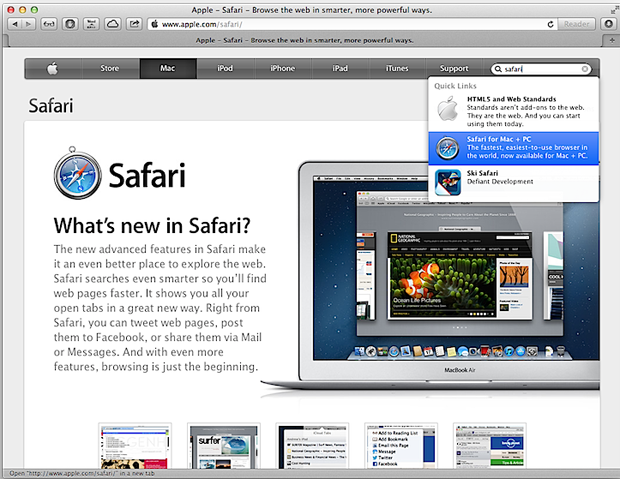The image size is (620, 479).
Task: Open the surfer website feature thumbnail
Action: point(223,446)
